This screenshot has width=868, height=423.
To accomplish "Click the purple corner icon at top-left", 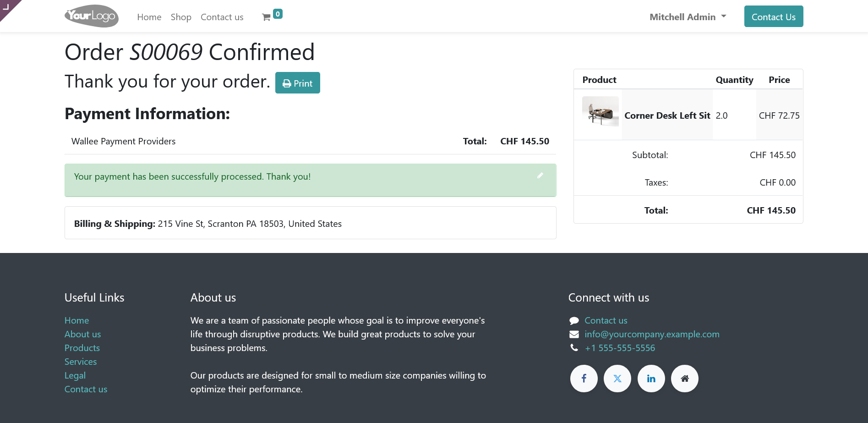I will (7, 6).
